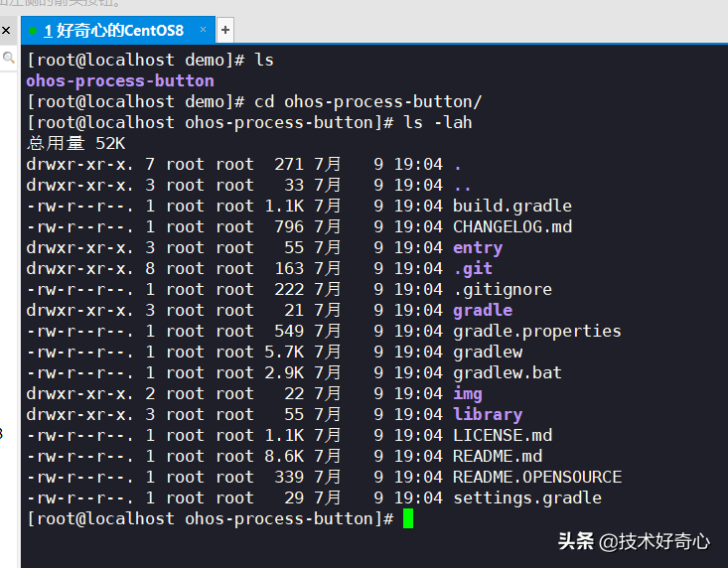Click the gradlew.bat file name
The height and width of the screenshot is (568, 728).
point(508,373)
